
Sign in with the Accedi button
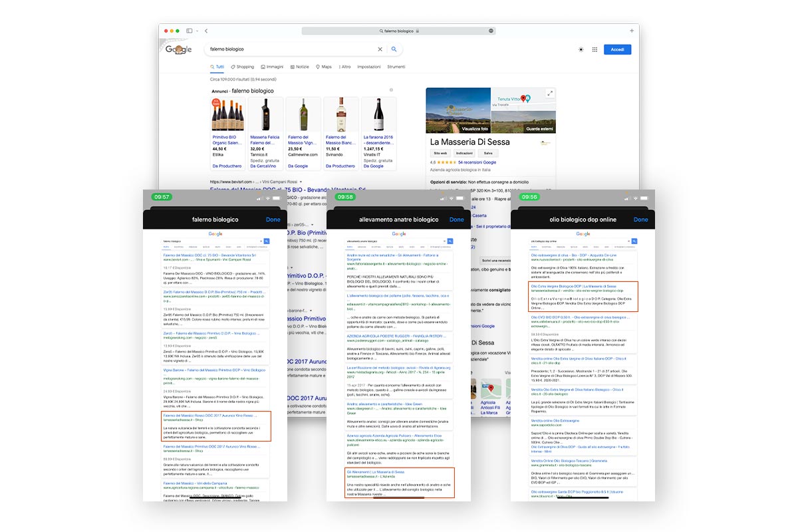617,49
